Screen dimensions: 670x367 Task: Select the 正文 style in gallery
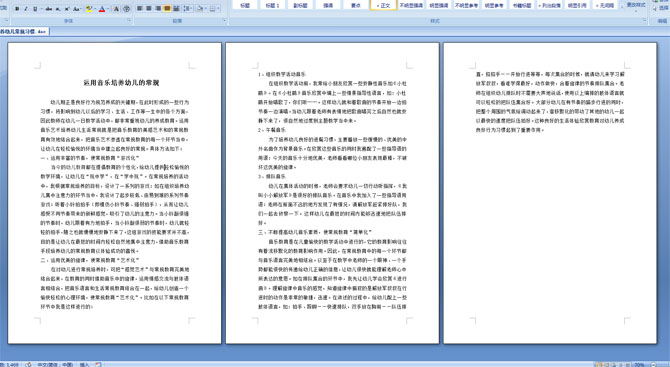tap(383, 5)
